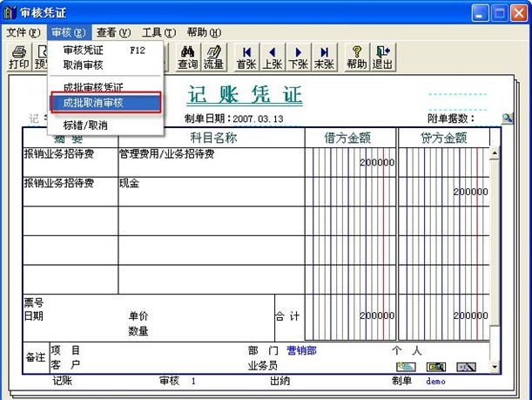Screen dimensions: 532x400
Task: Click the Print (打印) toolbar icon
Action: [x=19, y=57]
